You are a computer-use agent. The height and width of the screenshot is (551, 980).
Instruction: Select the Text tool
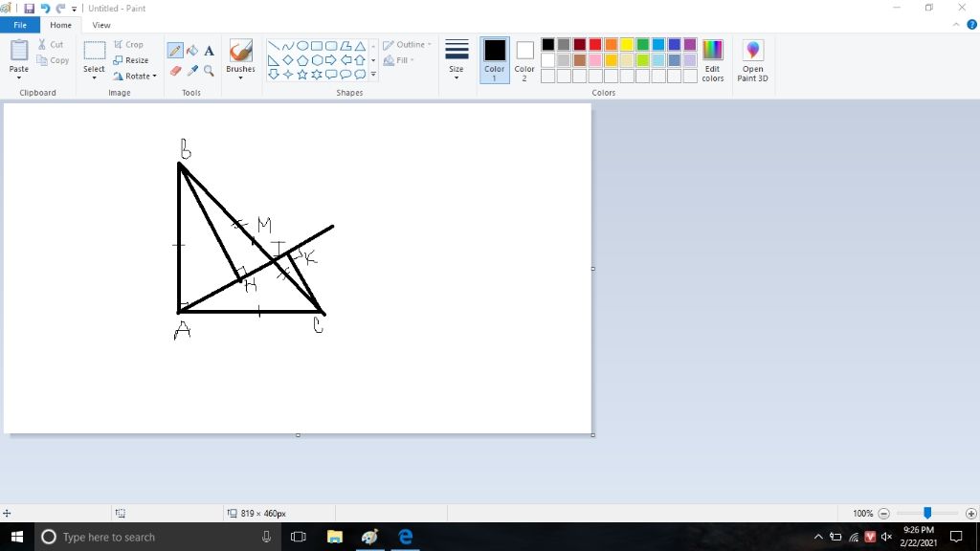click(210, 51)
